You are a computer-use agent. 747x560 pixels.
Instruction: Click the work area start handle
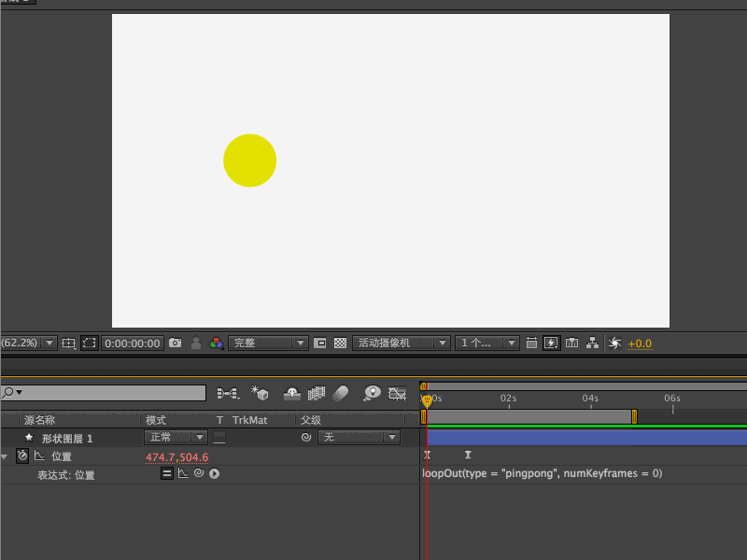point(423,416)
